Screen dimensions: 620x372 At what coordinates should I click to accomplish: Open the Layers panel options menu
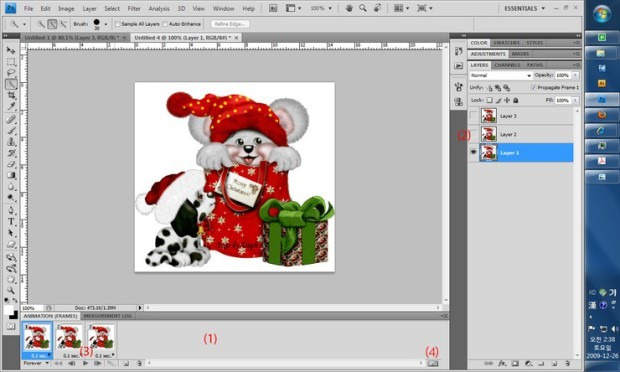pyautogui.click(x=576, y=65)
